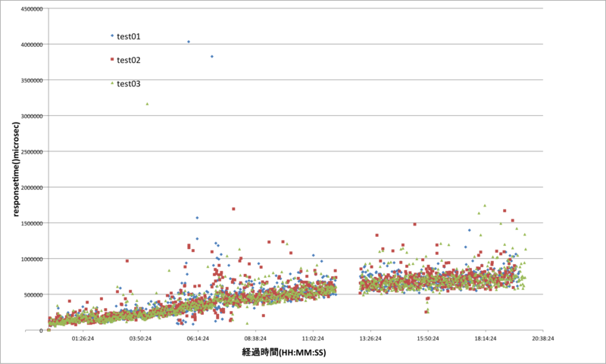Click the 1000000 y-axis label

click(32, 259)
